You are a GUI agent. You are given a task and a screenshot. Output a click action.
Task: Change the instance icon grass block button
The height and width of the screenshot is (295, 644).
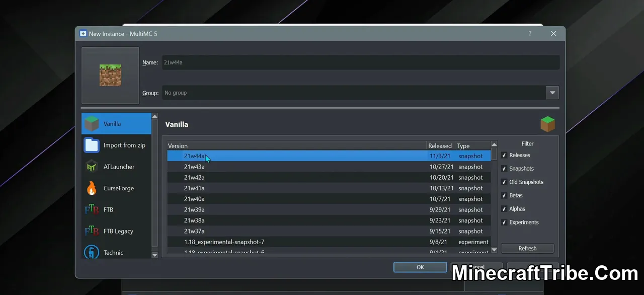[110, 76]
